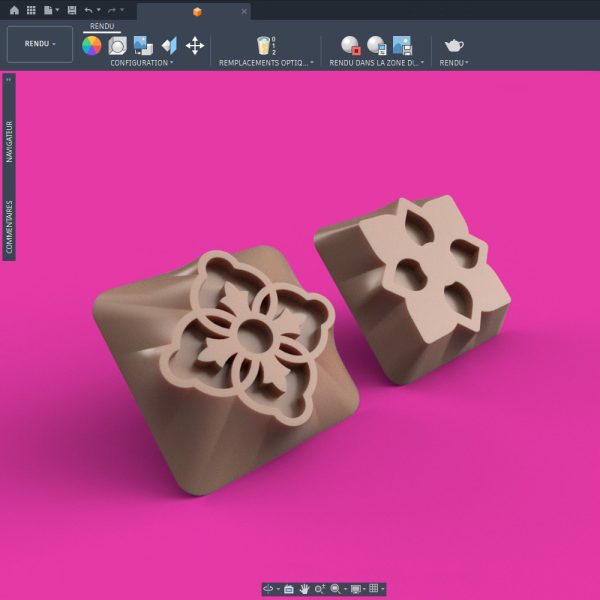
Task: Click the Look At camera icon
Action: coord(289,589)
